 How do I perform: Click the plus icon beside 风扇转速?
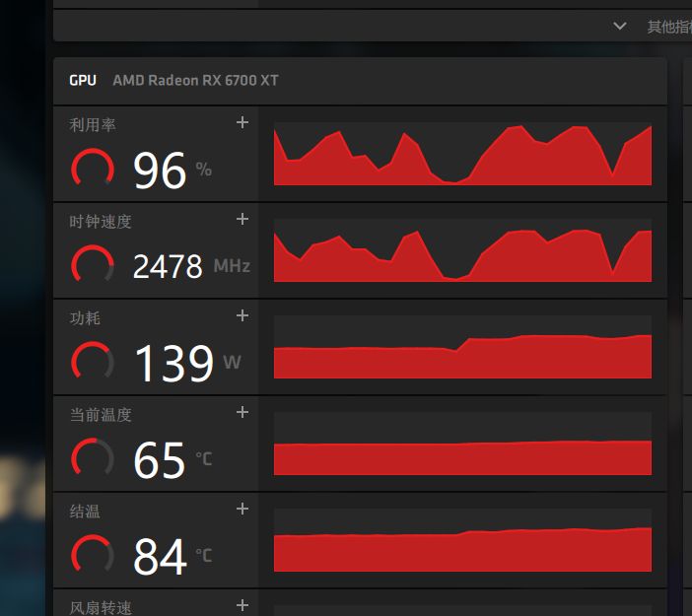click(x=242, y=605)
